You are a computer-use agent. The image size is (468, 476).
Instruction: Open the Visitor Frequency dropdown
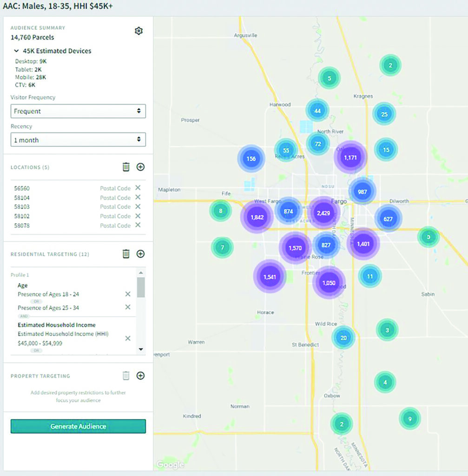point(78,111)
